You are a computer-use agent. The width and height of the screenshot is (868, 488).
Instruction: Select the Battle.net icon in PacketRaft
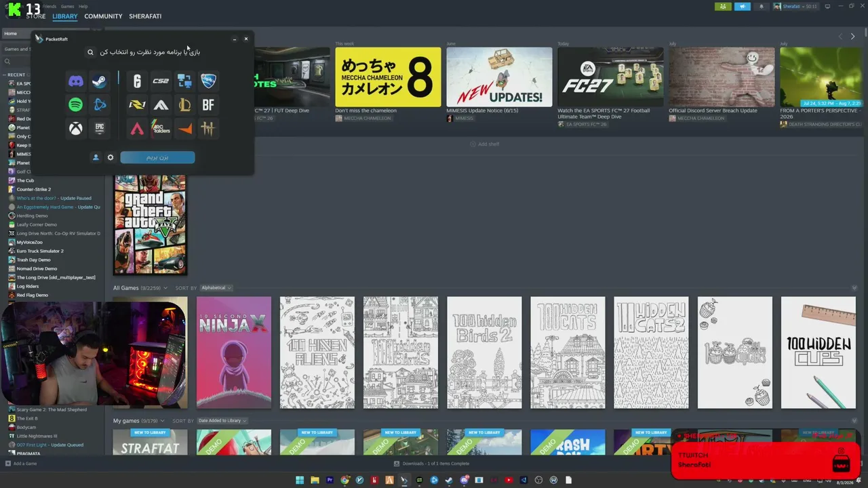point(99,104)
